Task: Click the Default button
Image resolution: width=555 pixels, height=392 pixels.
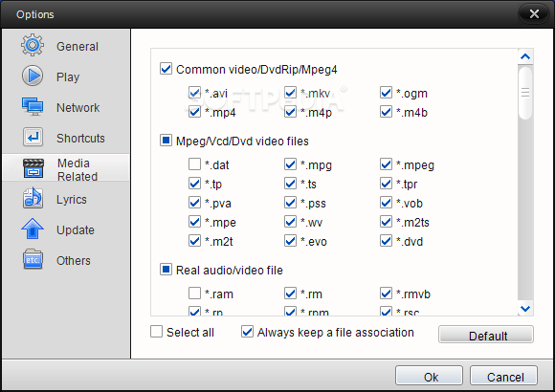Action: [x=486, y=335]
